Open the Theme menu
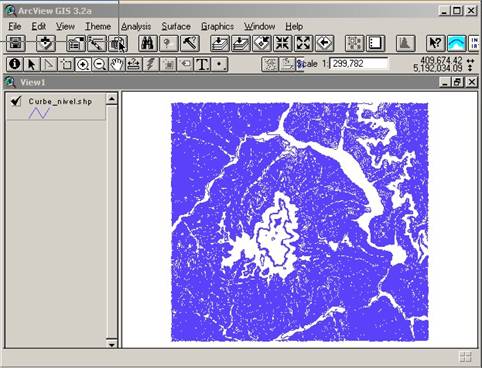482x368 pixels. coord(98,26)
